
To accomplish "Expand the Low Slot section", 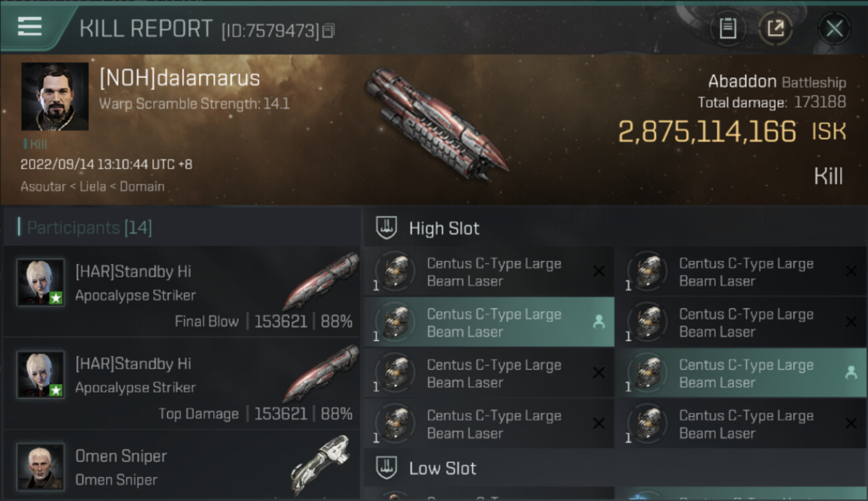I will pos(443,468).
